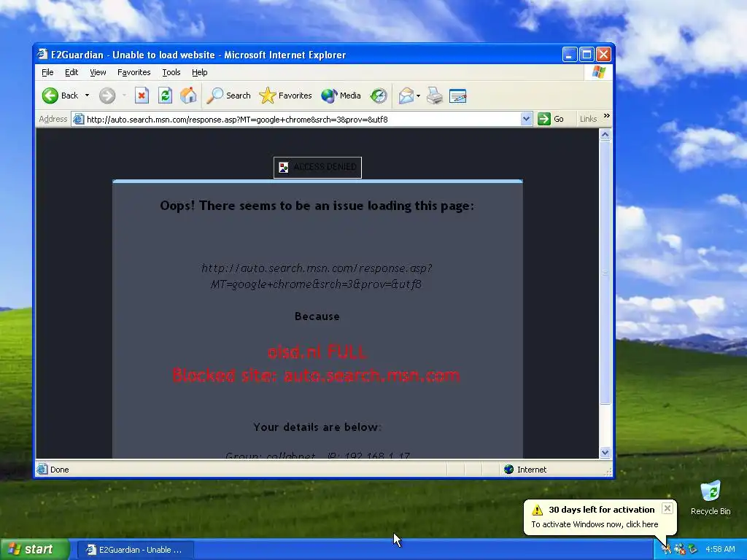Click the Windows flag logo in menu bar
Image resolution: width=747 pixels, height=560 pixels.
pyautogui.click(x=598, y=72)
